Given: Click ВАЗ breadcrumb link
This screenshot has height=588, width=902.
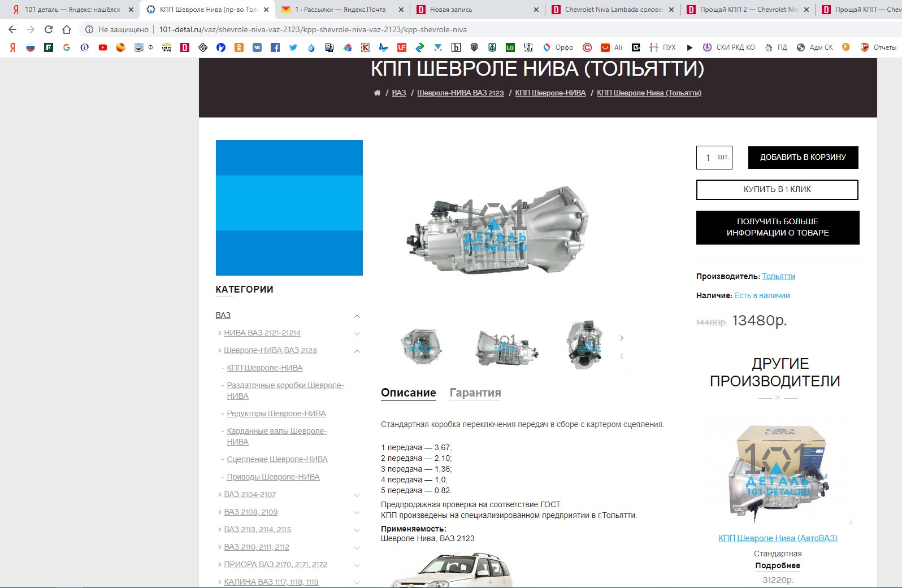Looking at the screenshot, I should click(x=399, y=93).
